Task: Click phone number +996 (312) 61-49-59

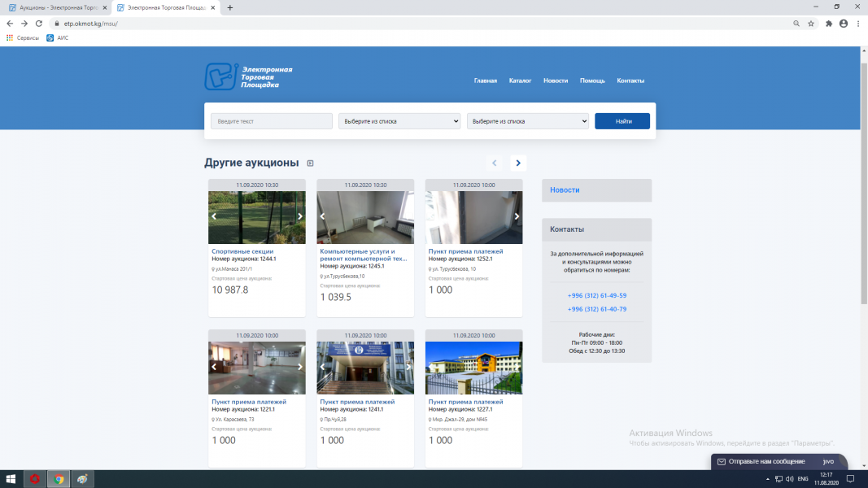Action: tap(596, 296)
